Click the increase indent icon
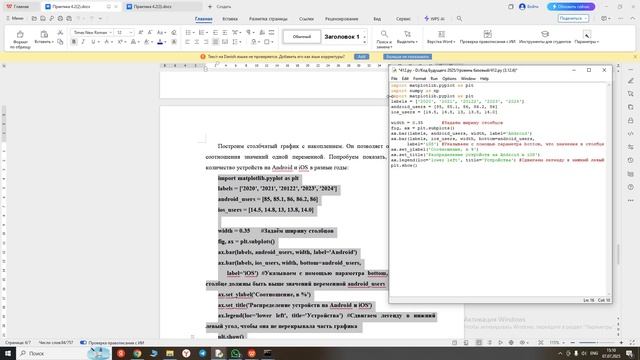Image resolution: width=640 pixels, height=360 pixels. (x=224, y=32)
